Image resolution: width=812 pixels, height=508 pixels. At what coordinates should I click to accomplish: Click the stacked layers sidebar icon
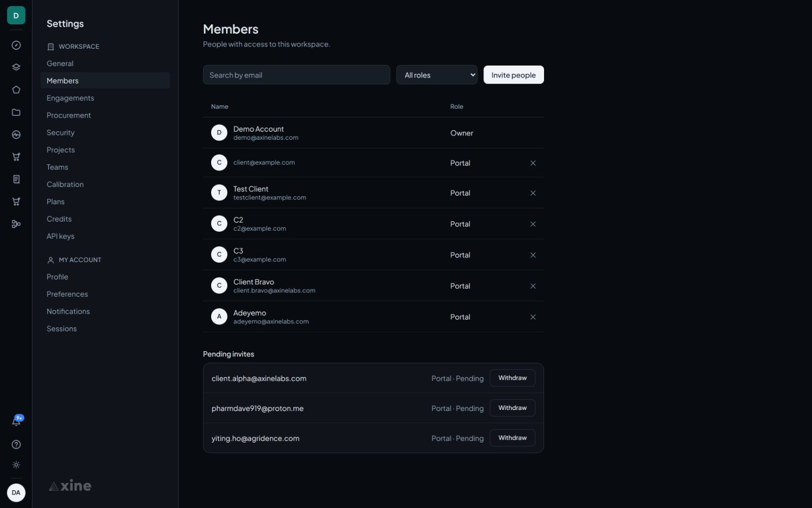click(x=16, y=68)
